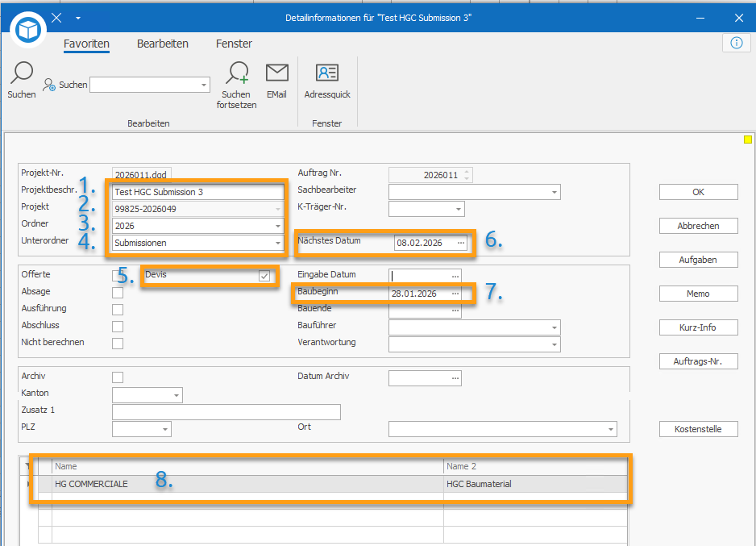
Task: Click the Baubeginn value 28.01.2026
Action: click(x=413, y=294)
